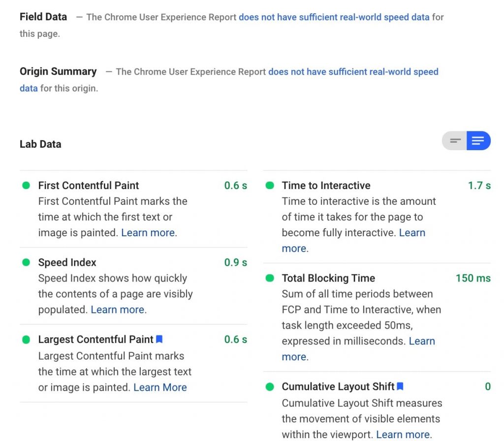Click Learn more under Total Blocking Time
504x441 pixels.
click(x=294, y=356)
